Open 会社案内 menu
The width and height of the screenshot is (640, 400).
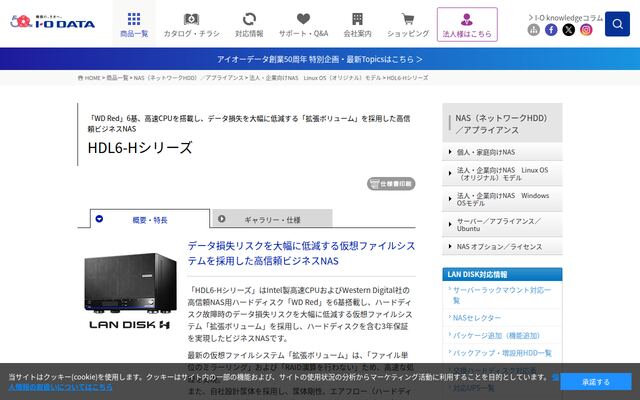(357, 24)
